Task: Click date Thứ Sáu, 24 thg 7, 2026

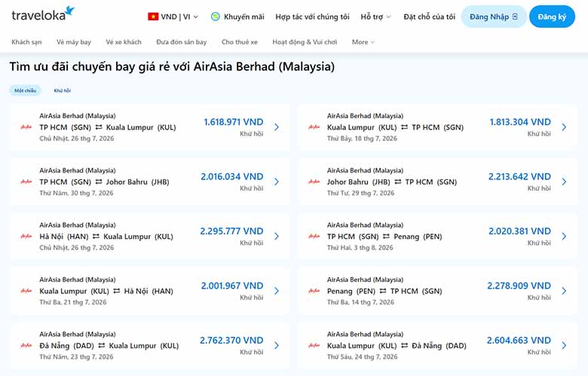Action: [362, 357]
